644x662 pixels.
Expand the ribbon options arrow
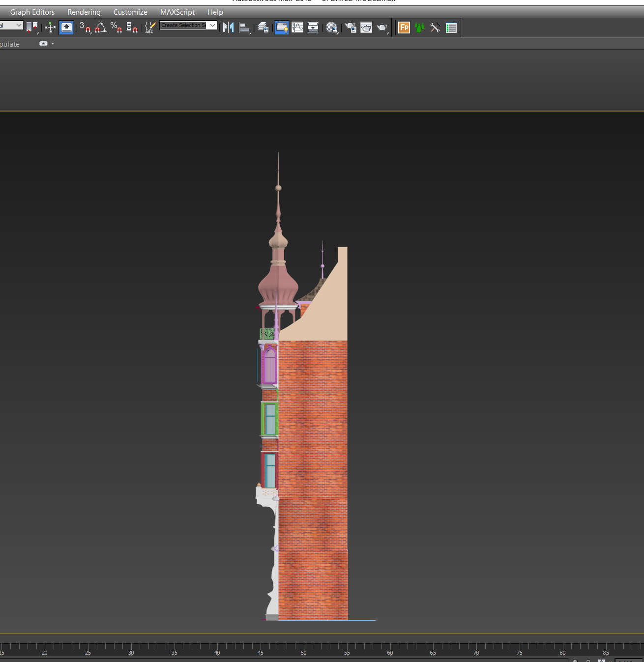click(53, 44)
